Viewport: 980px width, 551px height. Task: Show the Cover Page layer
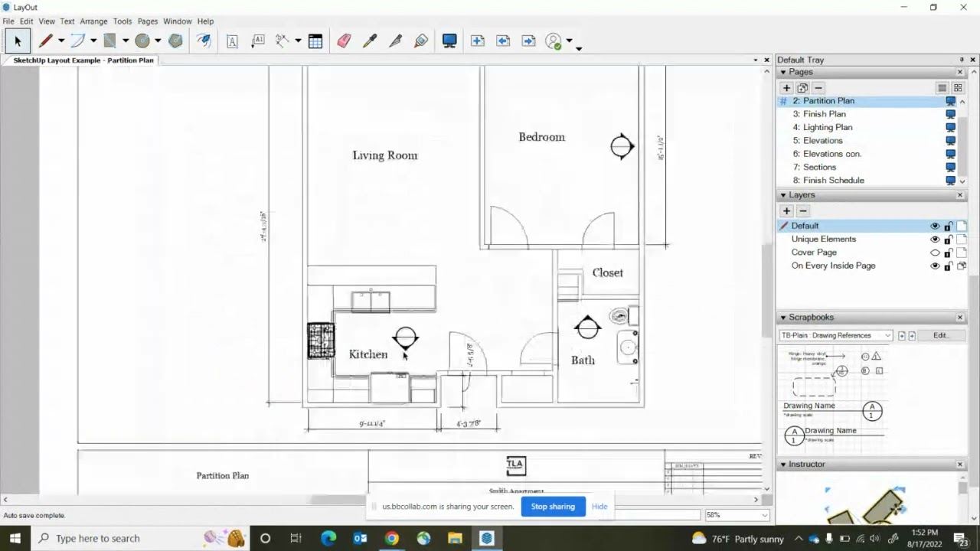coord(935,253)
